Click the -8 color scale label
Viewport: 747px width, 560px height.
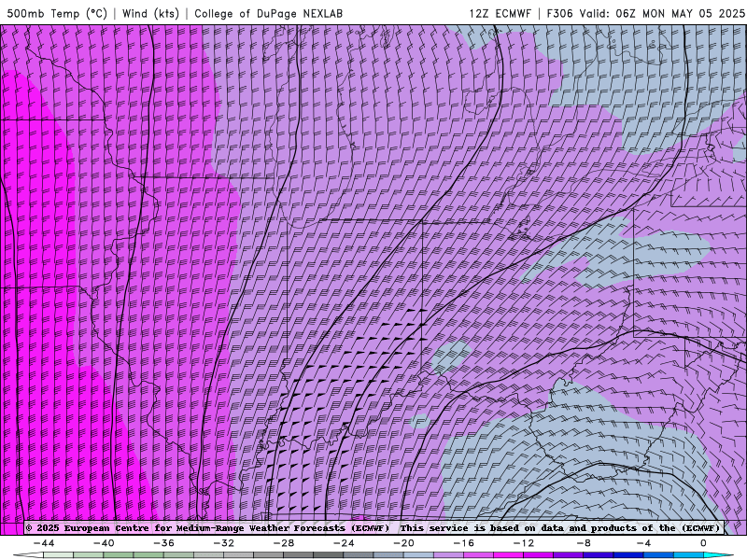click(x=585, y=543)
